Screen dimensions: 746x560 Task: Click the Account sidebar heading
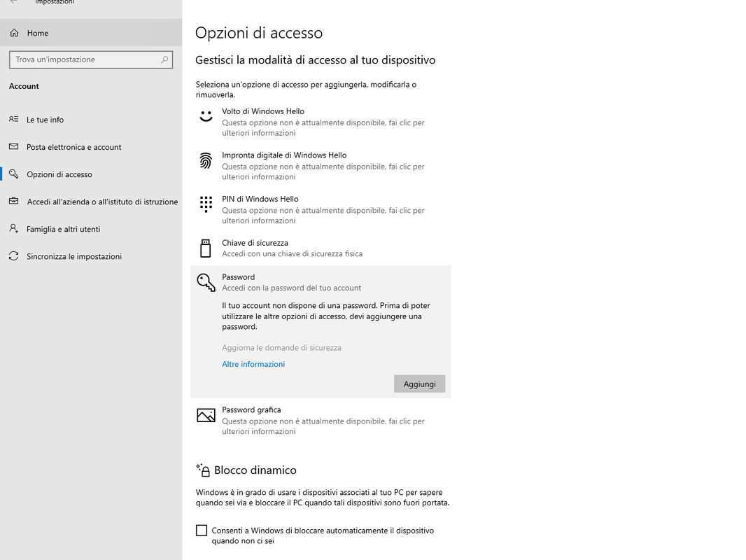tap(24, 86)
